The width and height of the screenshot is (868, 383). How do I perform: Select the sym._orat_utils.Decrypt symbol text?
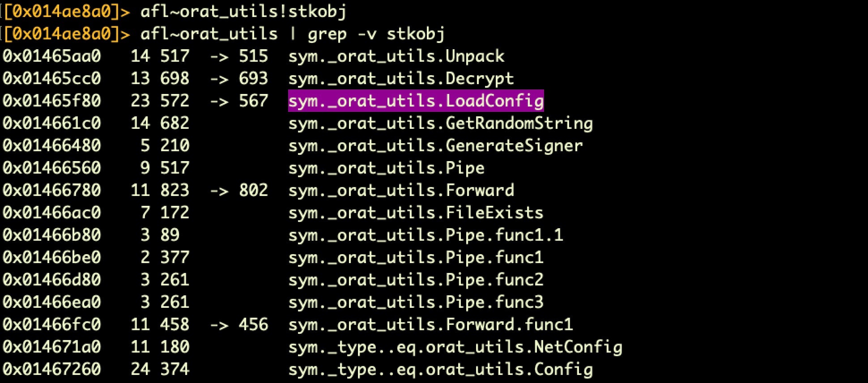click(401, 78)
